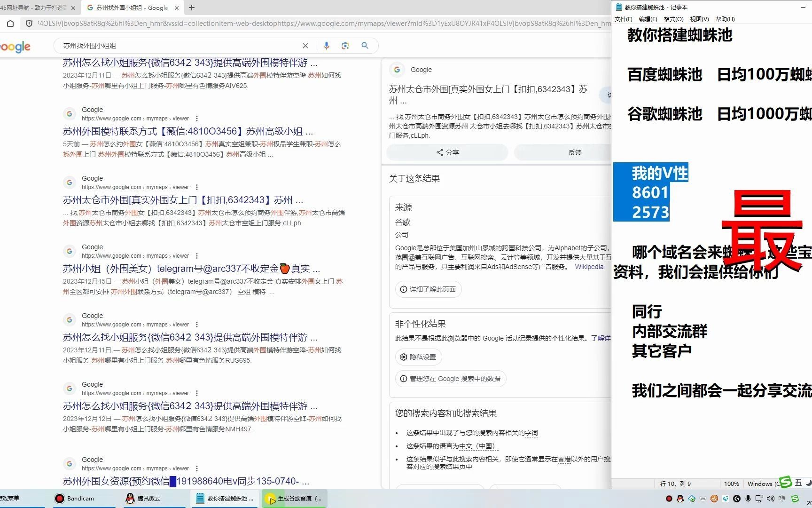
Task: Click the tray microphone icon
Action: pos(748,499)
